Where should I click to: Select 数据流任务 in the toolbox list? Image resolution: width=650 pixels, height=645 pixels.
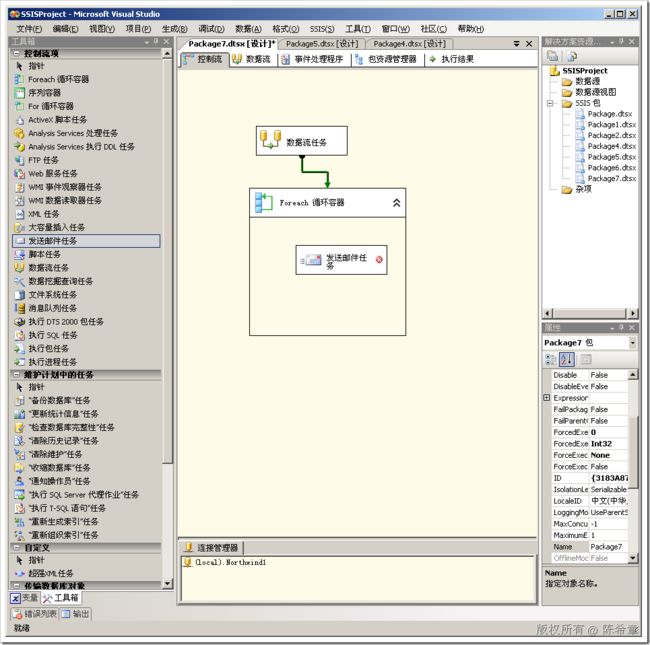(86, 268)
